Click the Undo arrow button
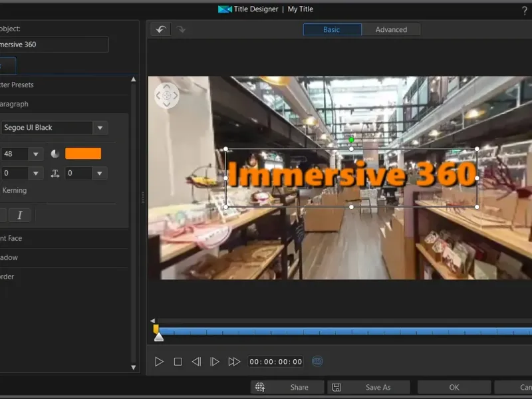Screen dimensions: 532x399 [x=160, y=29]
